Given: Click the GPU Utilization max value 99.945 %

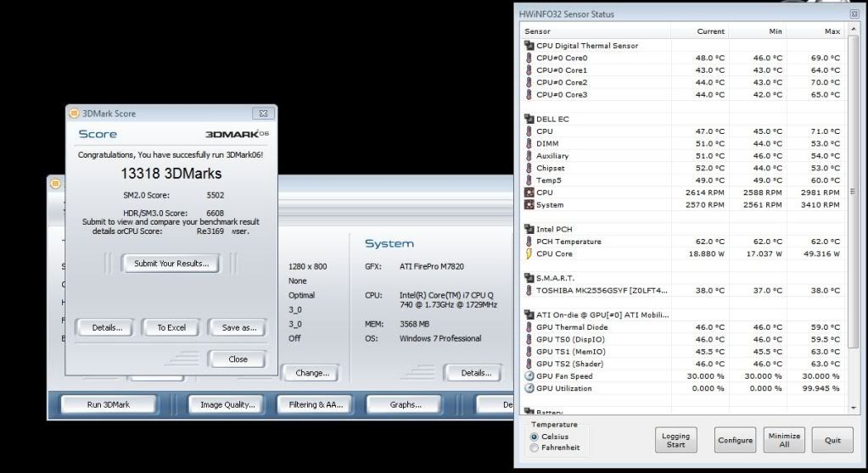Looking at the screenshot, I should (820, 388).
